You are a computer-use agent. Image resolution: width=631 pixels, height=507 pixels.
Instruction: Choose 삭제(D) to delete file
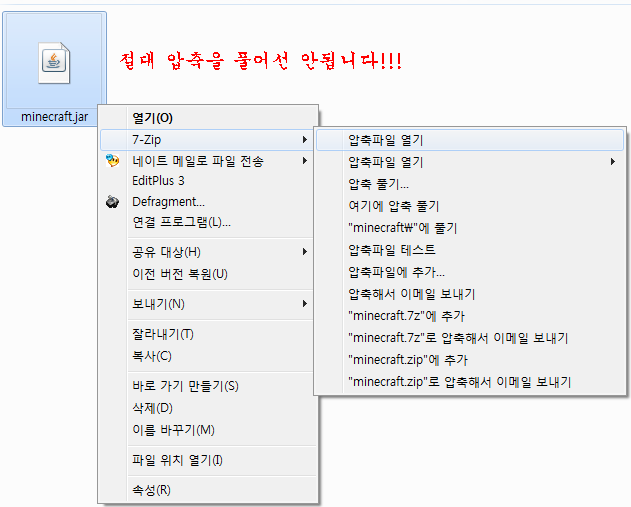tap(208, 408)
